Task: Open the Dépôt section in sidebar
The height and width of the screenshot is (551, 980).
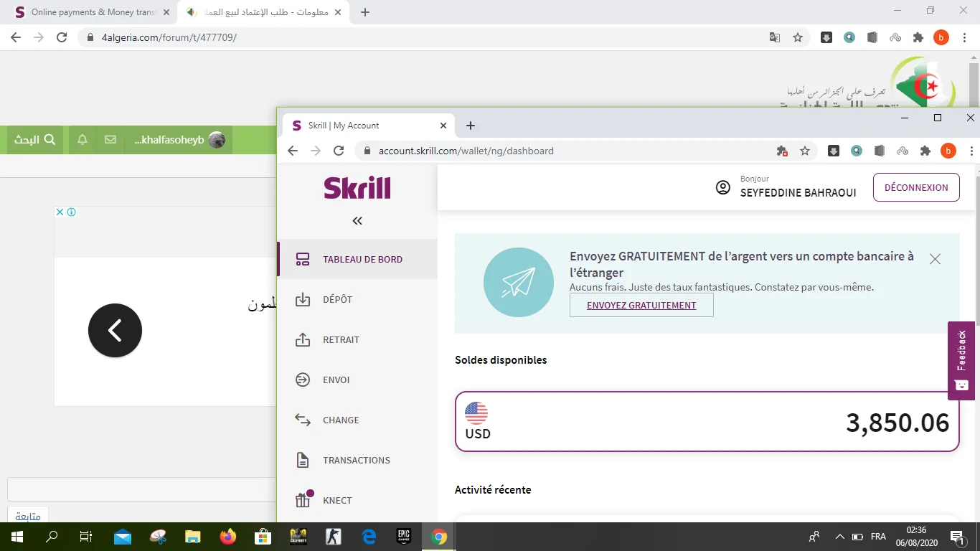Action: (x=337, y=300)
